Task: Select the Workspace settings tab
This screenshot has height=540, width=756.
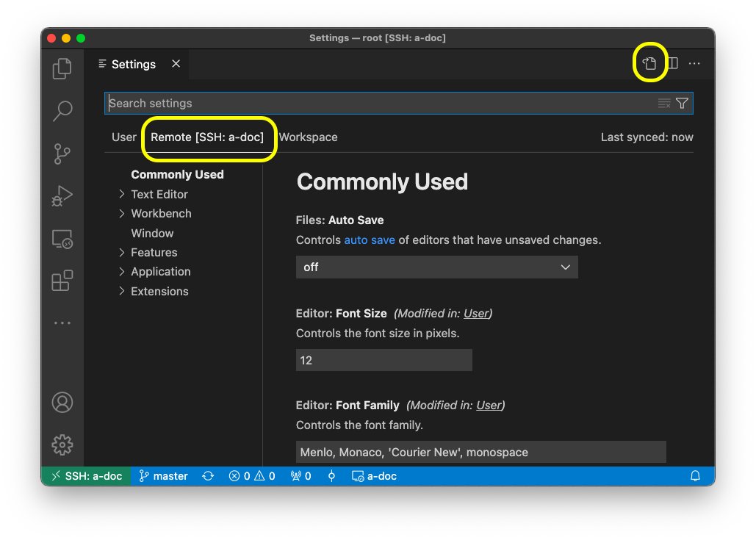Action: [x=308, y=137]
